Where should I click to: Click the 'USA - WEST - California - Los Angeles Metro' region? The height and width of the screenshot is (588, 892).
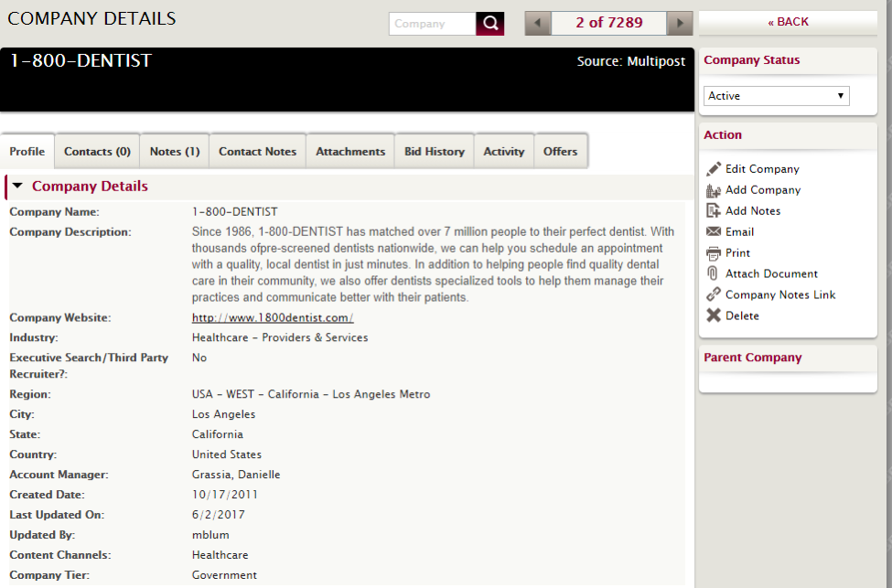(x=311, y=394)
